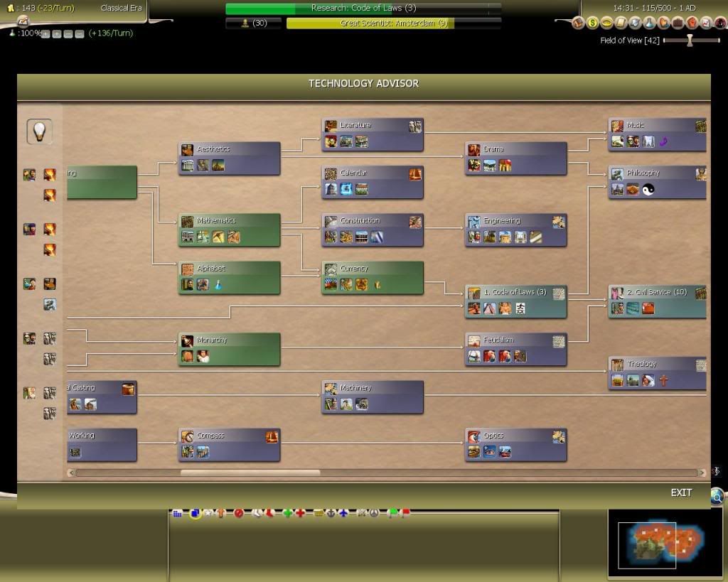Image resolution: width=728 pixels, height=582 pixels.
Task: Select the Metal Casting technology box
Action: pyautogui.click(x=102, y=397)
